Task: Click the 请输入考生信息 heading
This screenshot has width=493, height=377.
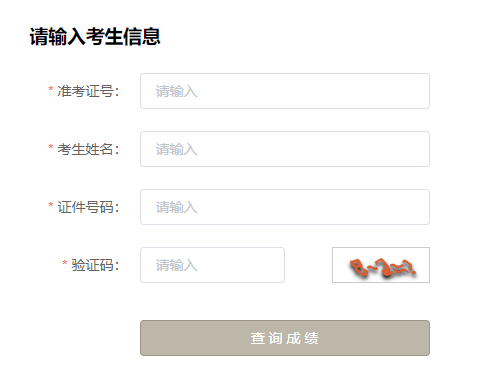Action: click(x=95, y=36)
